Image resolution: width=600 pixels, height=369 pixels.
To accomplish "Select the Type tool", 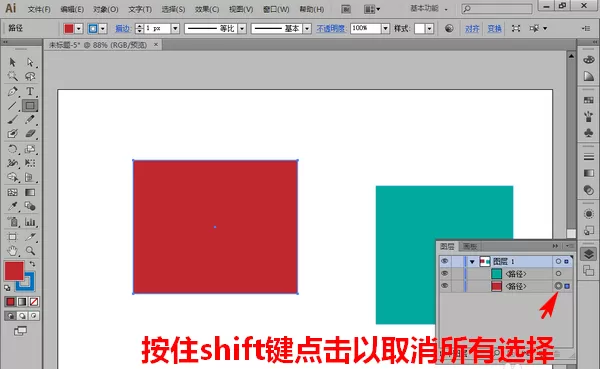I will [x=30, y=91].
